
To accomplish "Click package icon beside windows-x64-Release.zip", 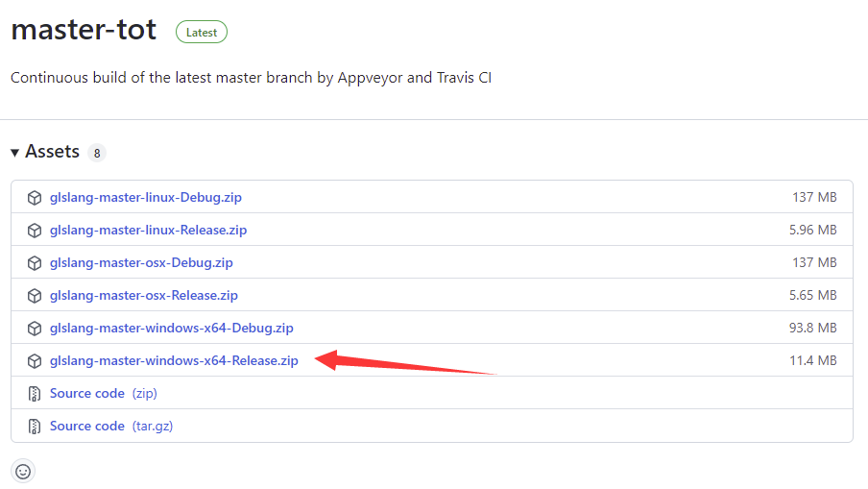I will pyautogui.click(x=35, y=361).
